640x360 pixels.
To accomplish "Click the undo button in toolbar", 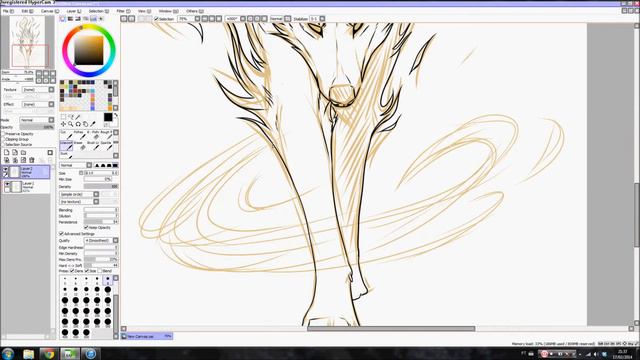I will 124,19.
